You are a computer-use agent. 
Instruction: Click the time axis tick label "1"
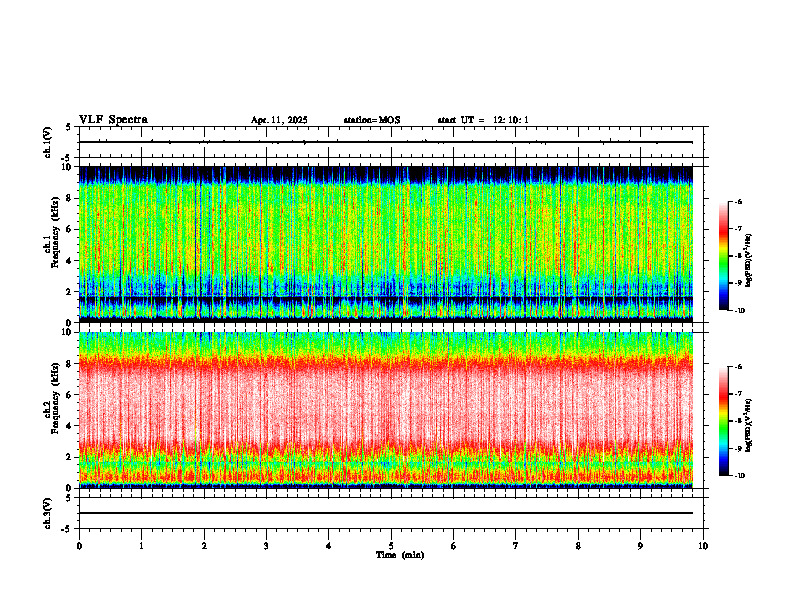click(x=141, y=546)
